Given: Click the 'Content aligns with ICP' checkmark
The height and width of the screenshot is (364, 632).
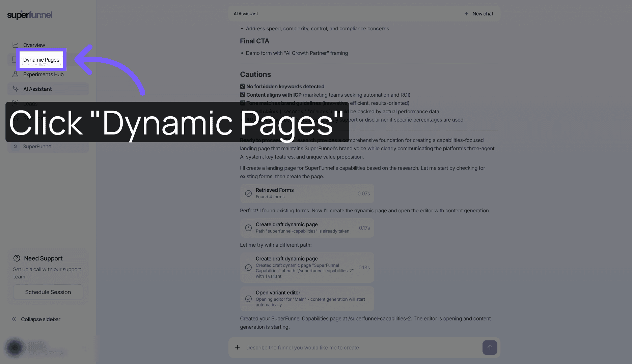Looking at the screenshot, I should point(243,95).
